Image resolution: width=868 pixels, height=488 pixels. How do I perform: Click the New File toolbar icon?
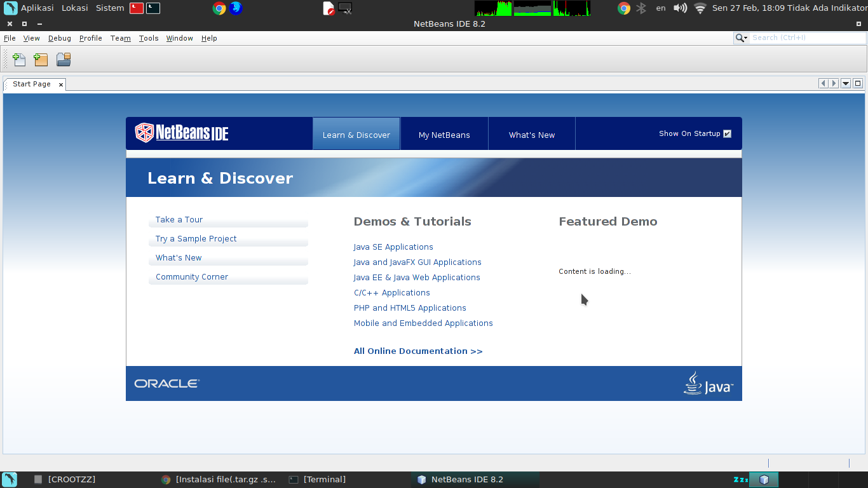(x=19, y=60)
